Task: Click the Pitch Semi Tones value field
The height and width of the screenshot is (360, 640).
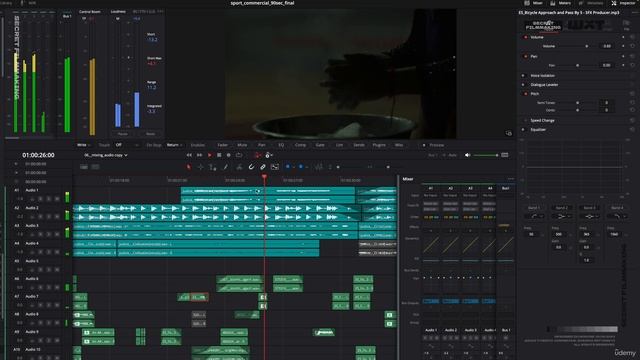Action: click(607, 103)
